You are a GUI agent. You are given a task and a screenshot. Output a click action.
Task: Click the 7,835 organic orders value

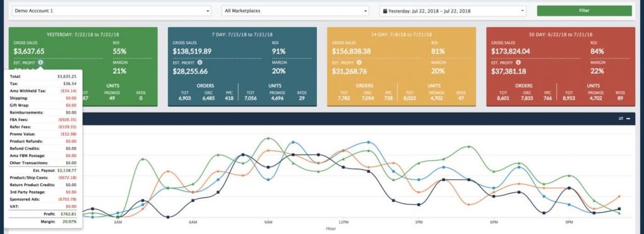point(527,99)
